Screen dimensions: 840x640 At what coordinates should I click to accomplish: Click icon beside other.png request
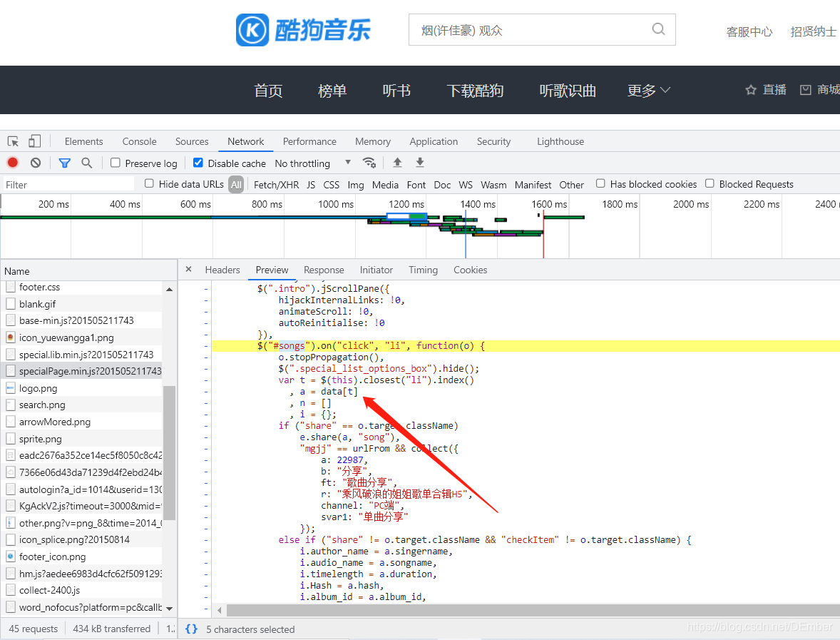pyautogui.click(x=10, y=522)
